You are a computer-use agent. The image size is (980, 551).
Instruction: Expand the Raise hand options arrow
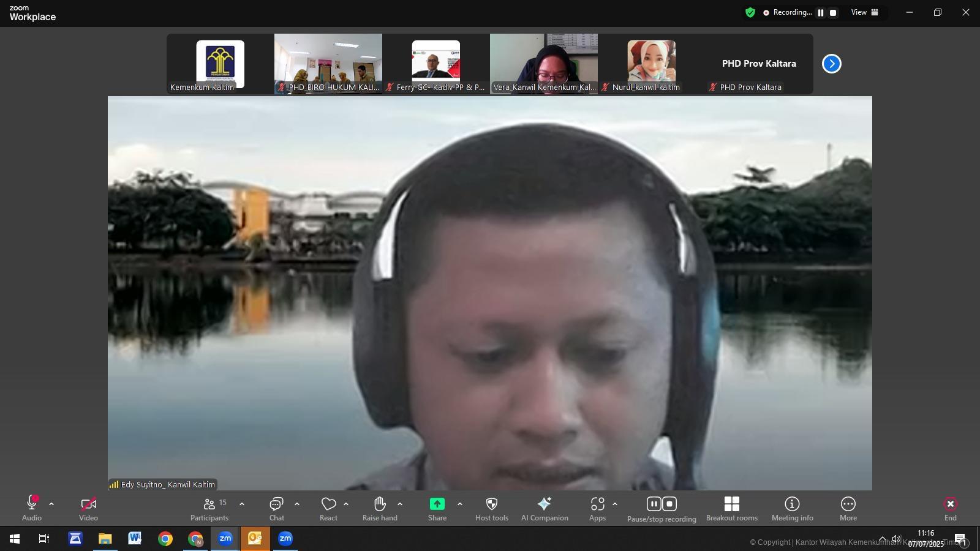click(400, 504)
